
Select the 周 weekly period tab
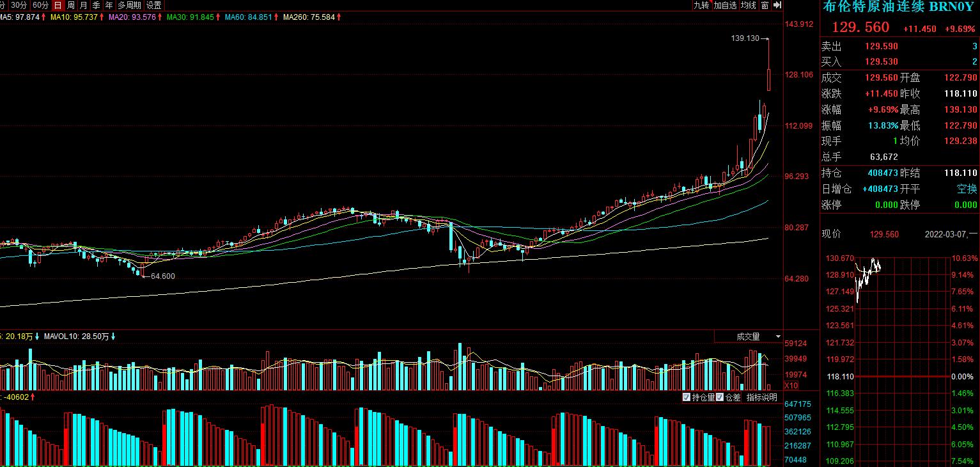pos(71,5)
